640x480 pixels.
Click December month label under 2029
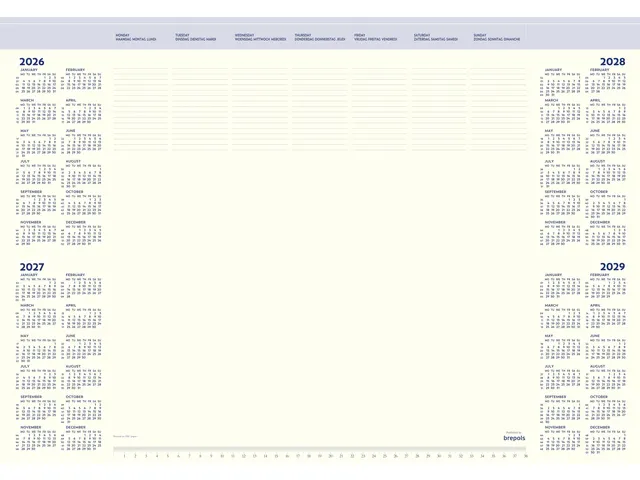[x=600, y=427]
